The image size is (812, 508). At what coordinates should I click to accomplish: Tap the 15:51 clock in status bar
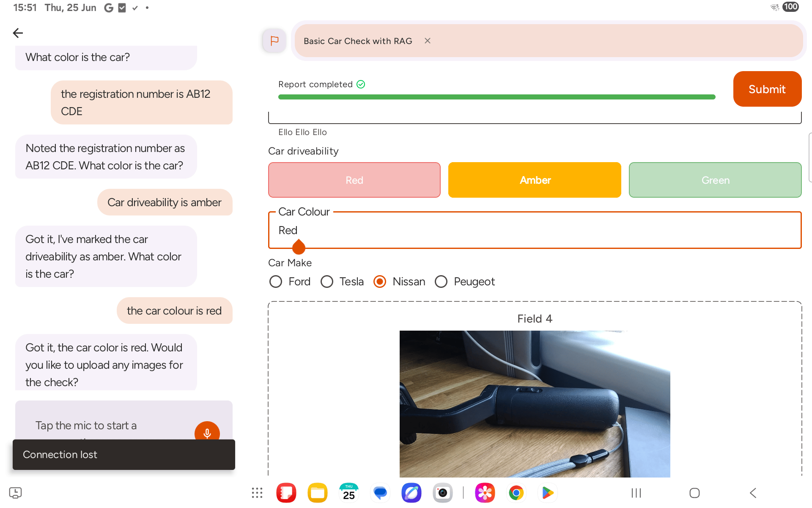[25, 8]
